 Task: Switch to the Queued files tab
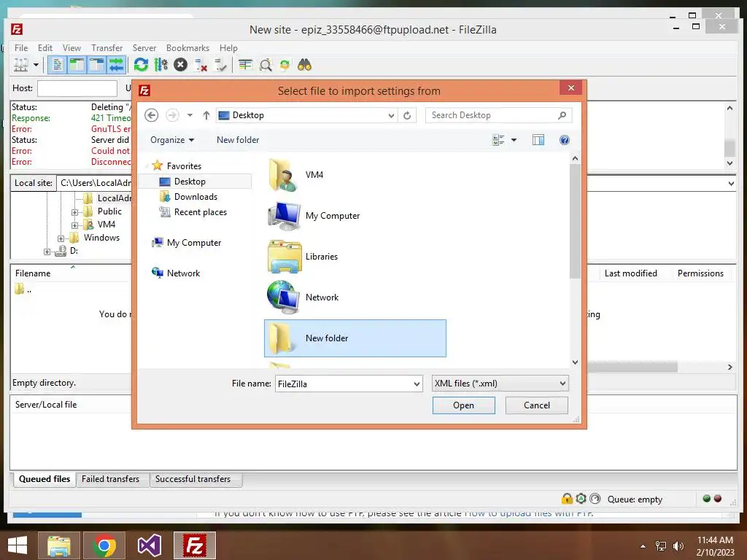[x=44, y=479]
